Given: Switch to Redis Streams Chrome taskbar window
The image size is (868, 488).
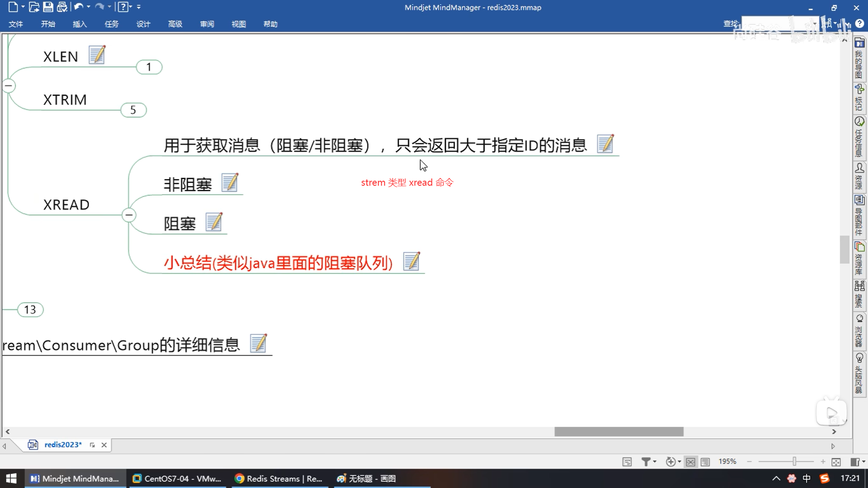Looking at the screenshot, I should [278, 479].
